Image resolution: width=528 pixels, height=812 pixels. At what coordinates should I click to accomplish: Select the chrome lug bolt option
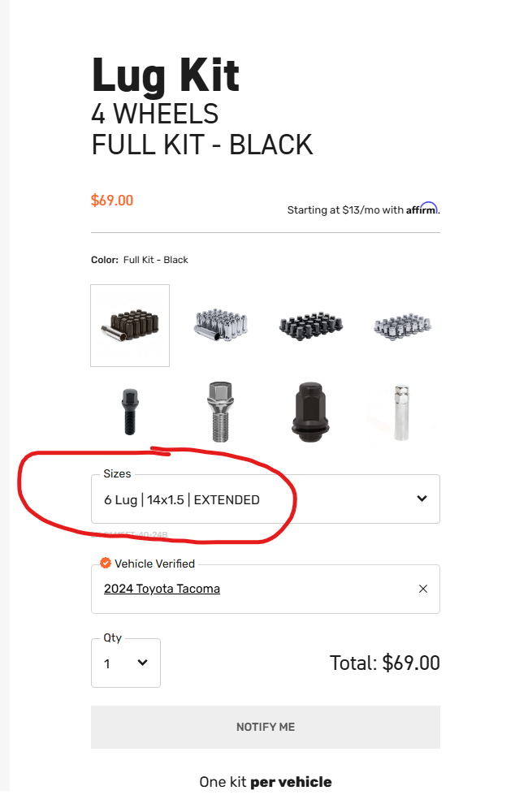point(220,412)
